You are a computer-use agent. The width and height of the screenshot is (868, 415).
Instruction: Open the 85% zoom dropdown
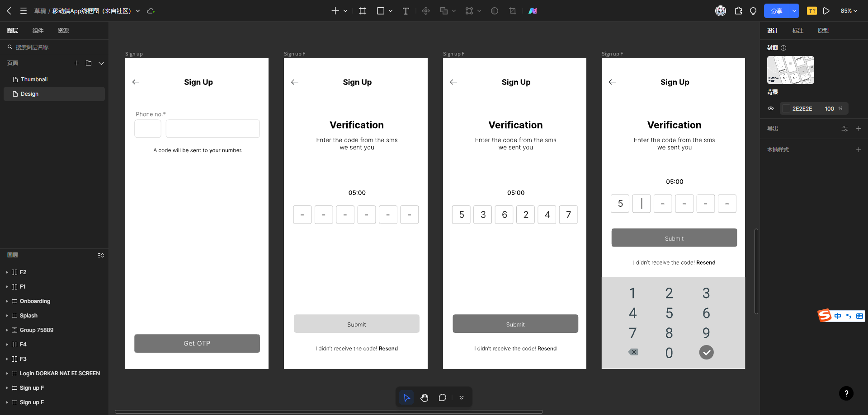[849, 11]
